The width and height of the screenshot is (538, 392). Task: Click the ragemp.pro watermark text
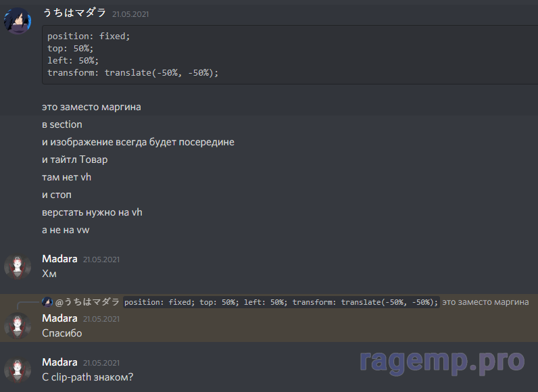click(x=441, y=360)
